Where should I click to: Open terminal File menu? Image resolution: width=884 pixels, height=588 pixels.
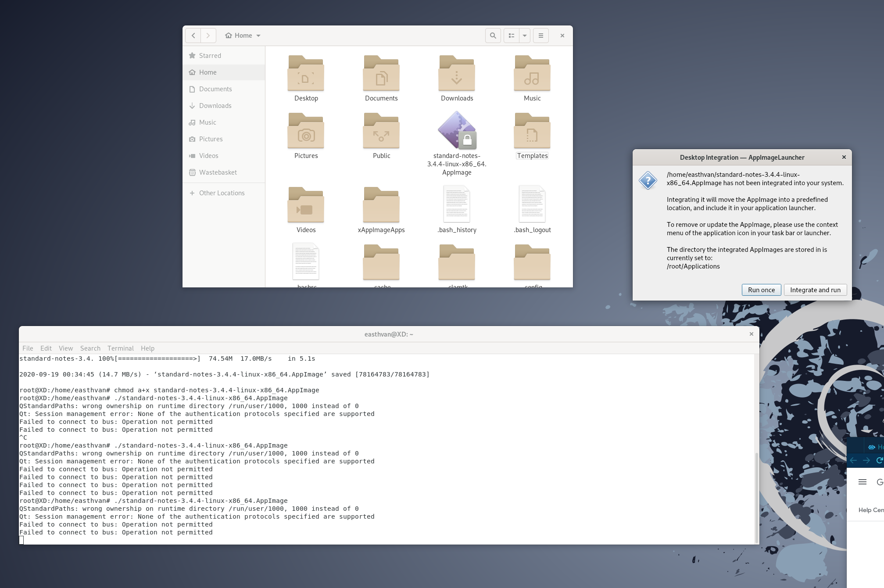tap(28, 348)
